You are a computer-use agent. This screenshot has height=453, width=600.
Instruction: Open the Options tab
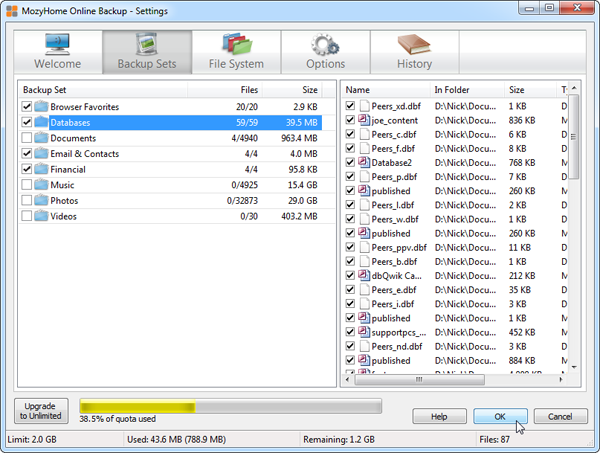pos(326,52)
